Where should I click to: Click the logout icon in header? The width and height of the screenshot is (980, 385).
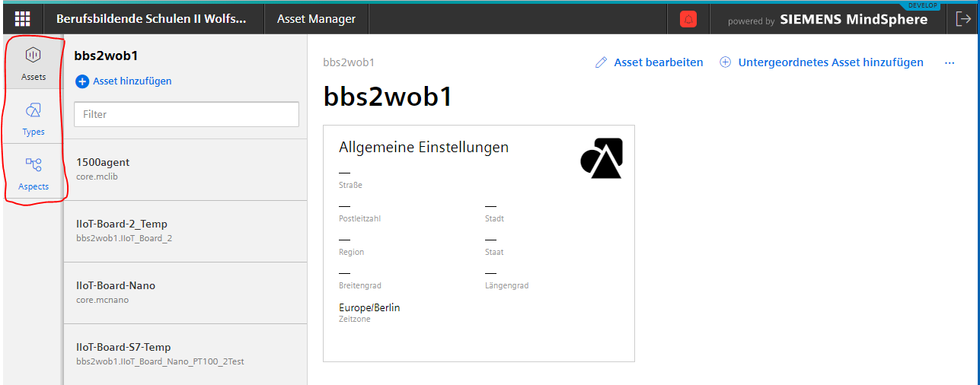pyautogui.click(x=962, y=20)
